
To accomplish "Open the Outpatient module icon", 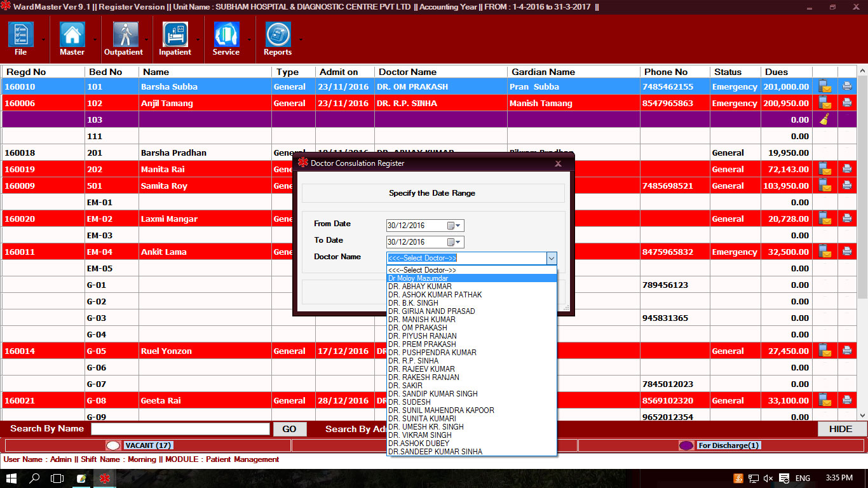I will coord(125,34).
